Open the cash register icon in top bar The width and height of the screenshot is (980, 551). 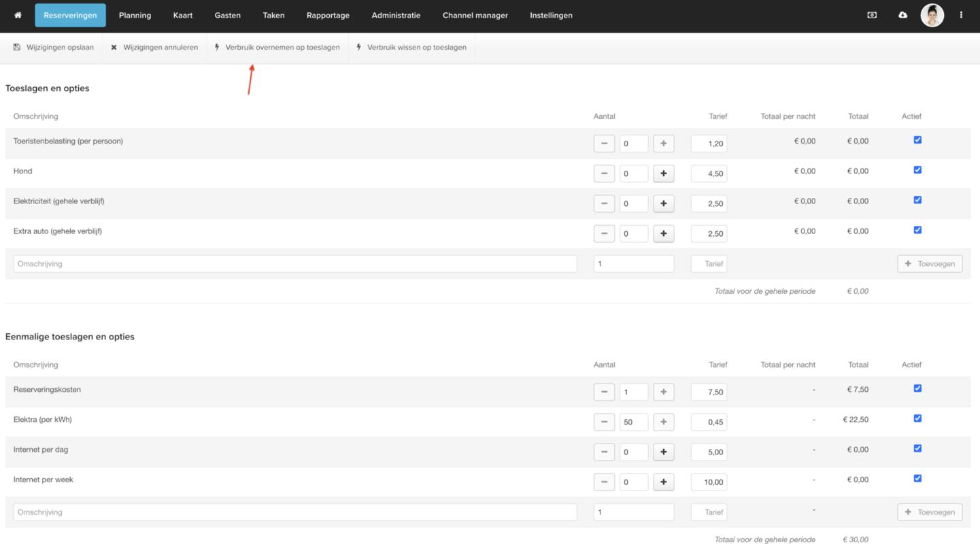872,15
